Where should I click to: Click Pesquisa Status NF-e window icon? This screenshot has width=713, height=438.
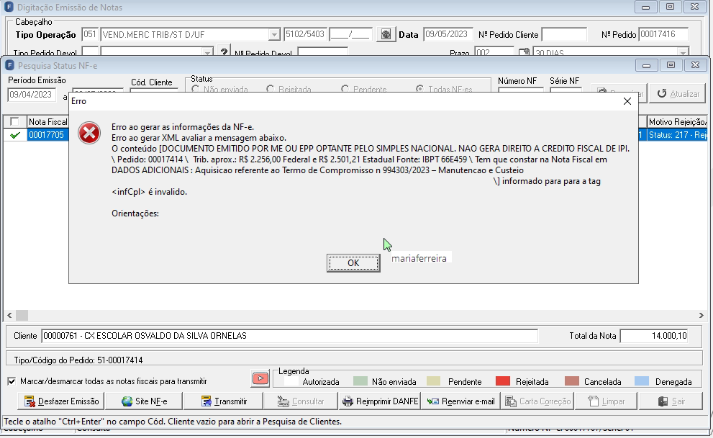(x=10, y=66)
